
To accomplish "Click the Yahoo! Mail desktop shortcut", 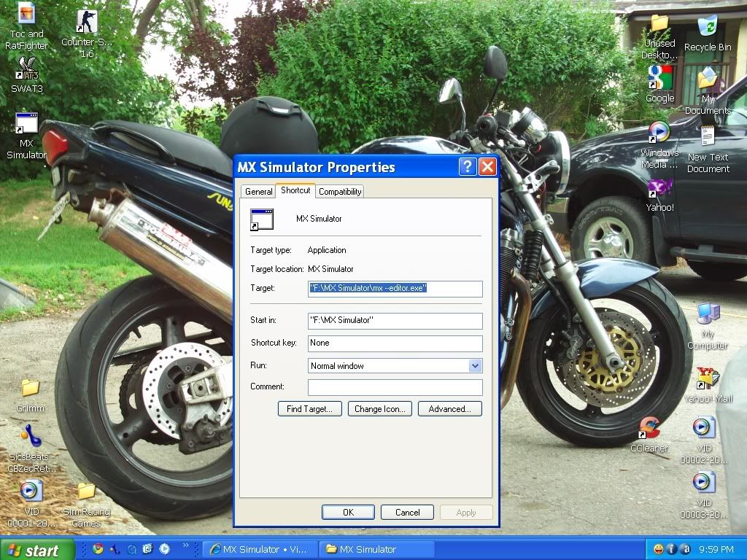I will click(x=707, y=379).
